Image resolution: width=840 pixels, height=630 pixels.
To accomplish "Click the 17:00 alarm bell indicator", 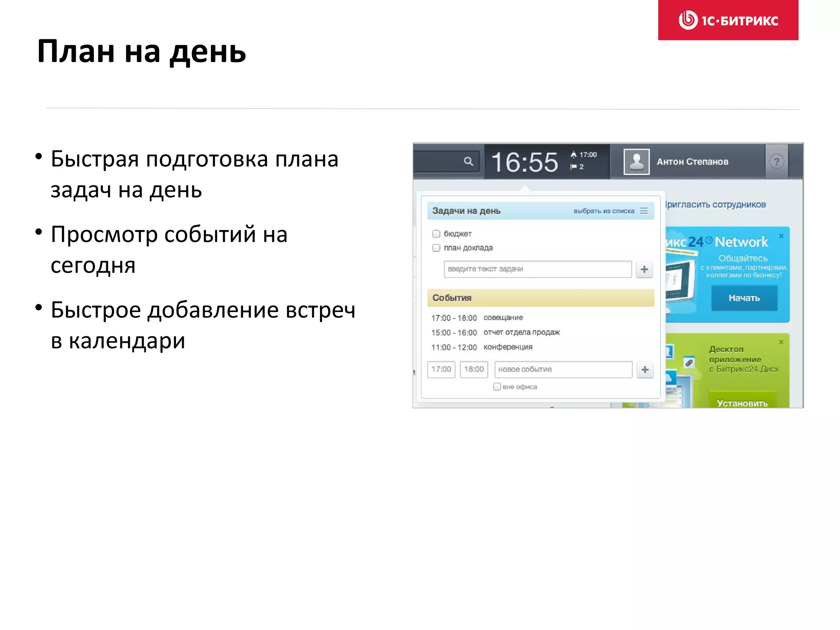I will pyautogui.click(x=583, y=155).
